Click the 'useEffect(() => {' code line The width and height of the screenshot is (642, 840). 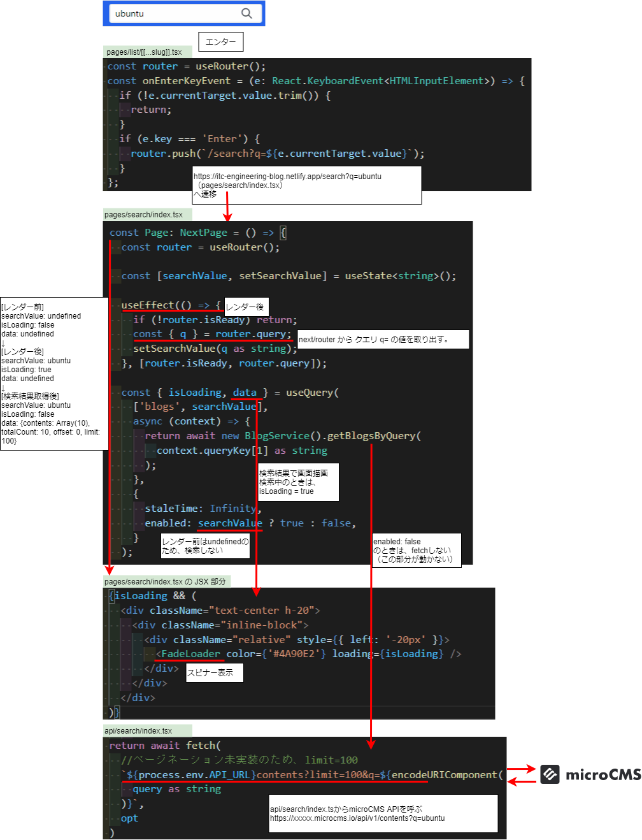171,305
